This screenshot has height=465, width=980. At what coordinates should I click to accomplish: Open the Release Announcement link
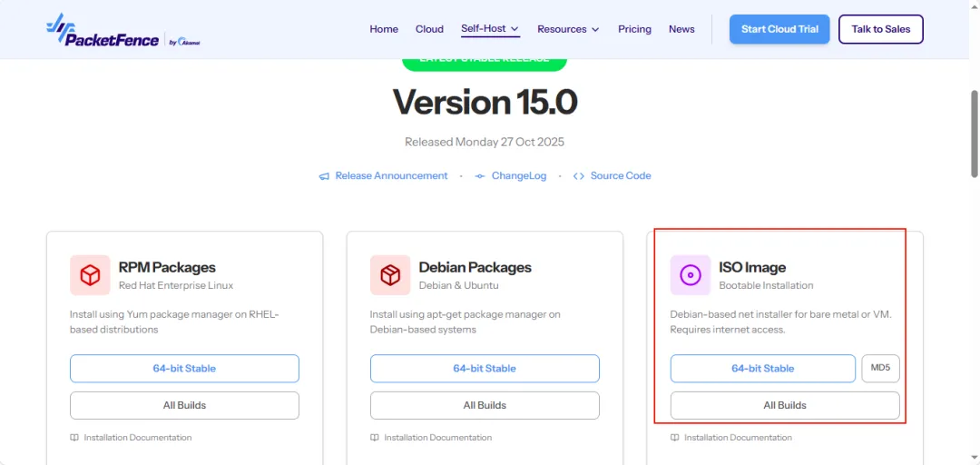tap(391, 176)
